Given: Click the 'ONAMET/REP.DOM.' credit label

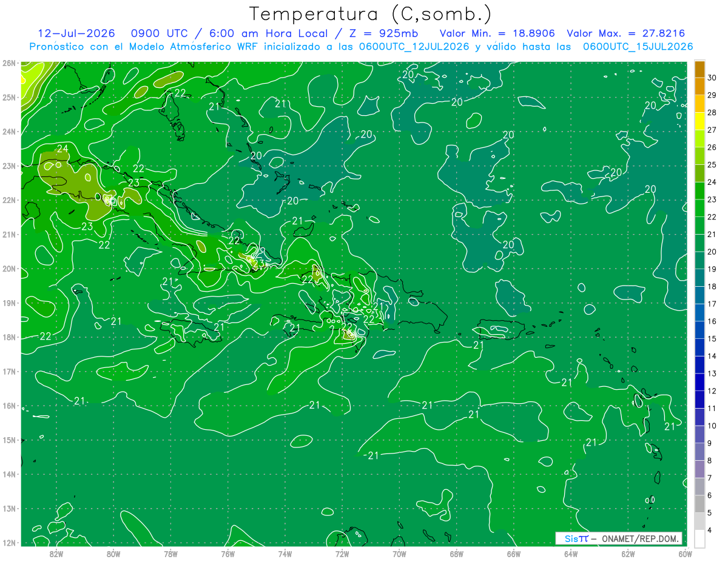Looking at the screenshot, I should click(x=640, y=538).
